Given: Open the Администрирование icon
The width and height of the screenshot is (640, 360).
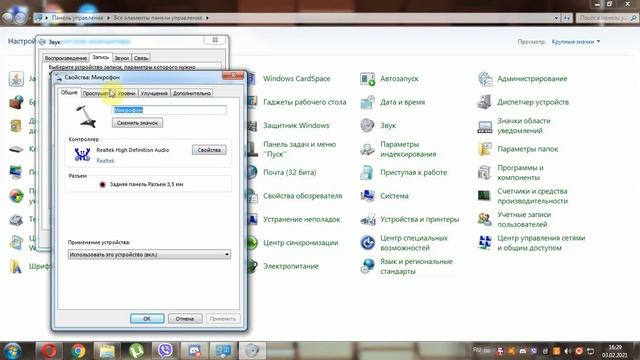Looking at the screenshot, I should [485, 79].
